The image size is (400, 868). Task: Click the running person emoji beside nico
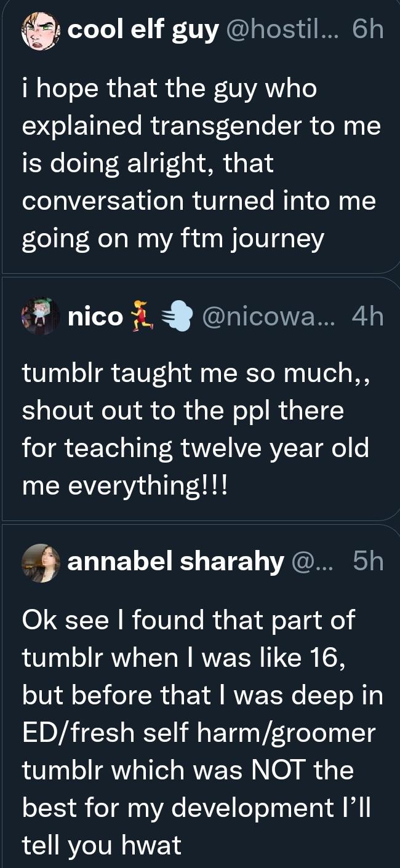142,317
